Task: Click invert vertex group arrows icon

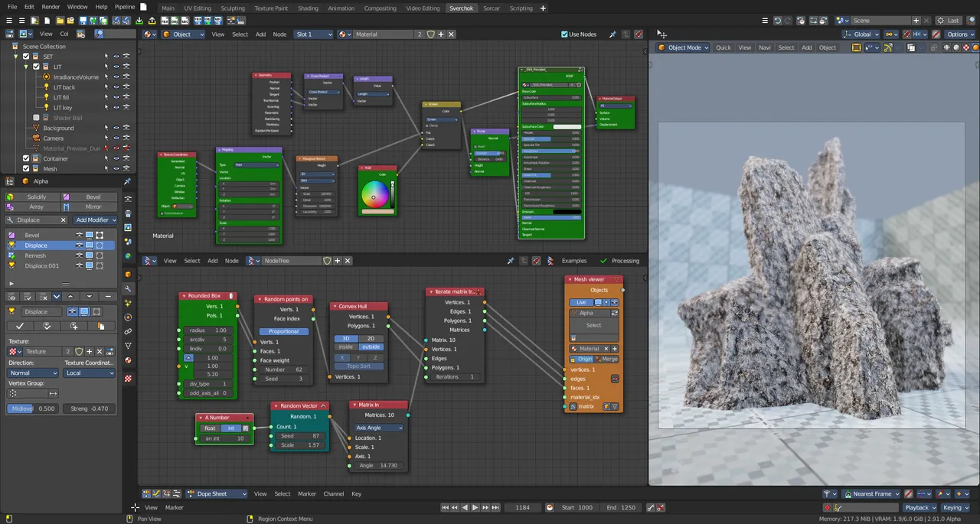Action: [53, 393]
